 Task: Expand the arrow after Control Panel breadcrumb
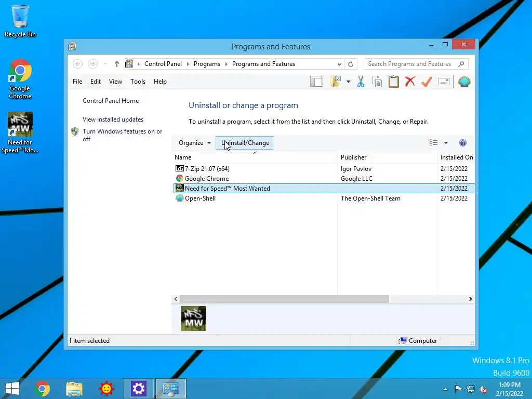click(188, 64)
